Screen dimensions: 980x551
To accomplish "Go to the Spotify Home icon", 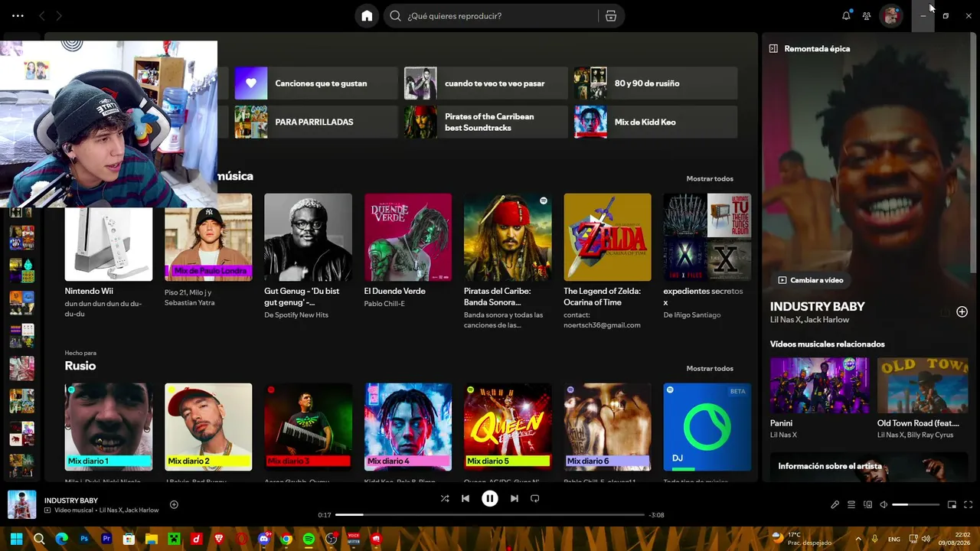I will [x=367, y=16].
